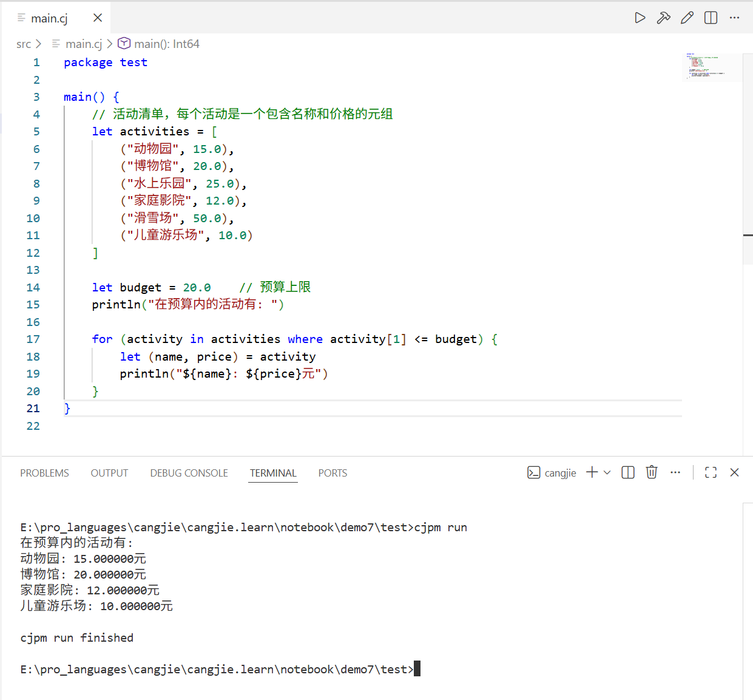Click the 'package test' code line
Image resolution: width=753 pixels, height=700 pixels.
[x=106, y=63]
